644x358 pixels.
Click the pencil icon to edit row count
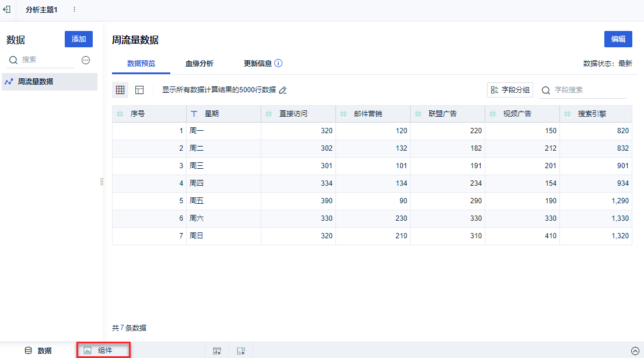coord(283,90)
